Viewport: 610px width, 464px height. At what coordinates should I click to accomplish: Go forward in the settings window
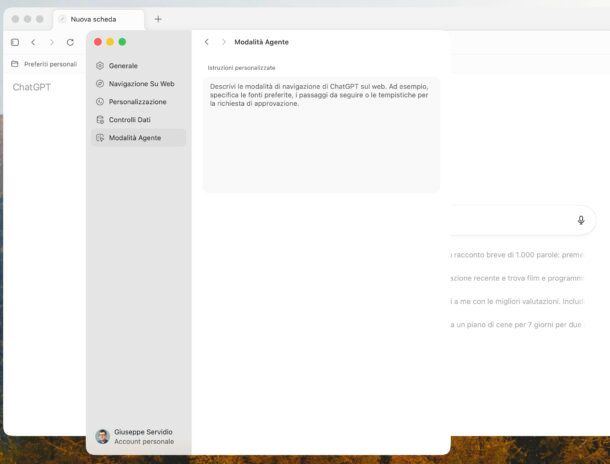click(x=223, y=42)
